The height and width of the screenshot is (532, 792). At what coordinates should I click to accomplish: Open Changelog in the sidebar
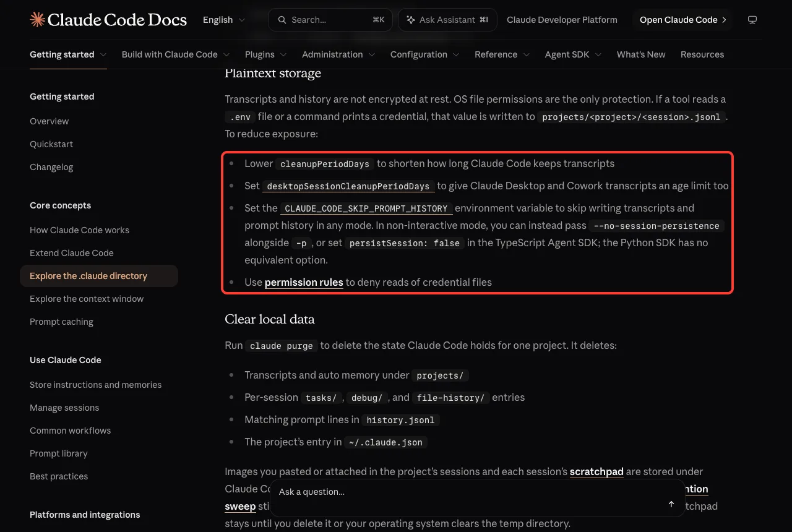point(51,167)
